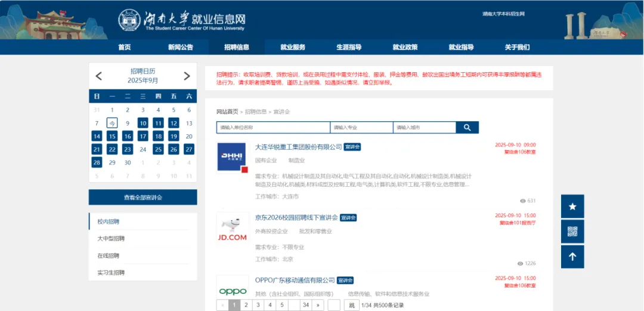Open 京东2026校园招聘线下宣讲会 listing
Screen dimensions: 644x311
coord(296,218)
